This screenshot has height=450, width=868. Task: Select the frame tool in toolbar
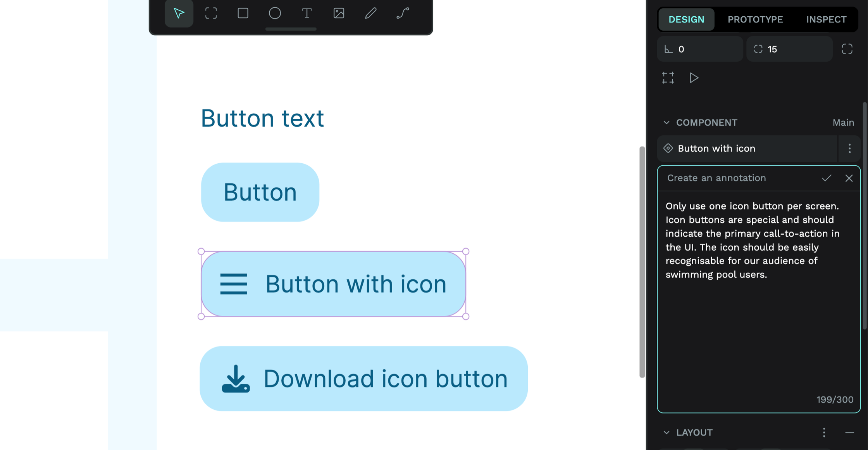point(210,13)
